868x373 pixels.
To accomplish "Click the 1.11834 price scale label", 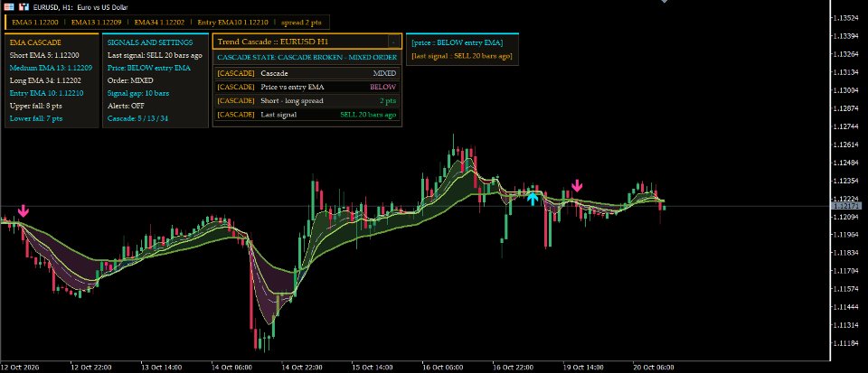I will [845, 253].
